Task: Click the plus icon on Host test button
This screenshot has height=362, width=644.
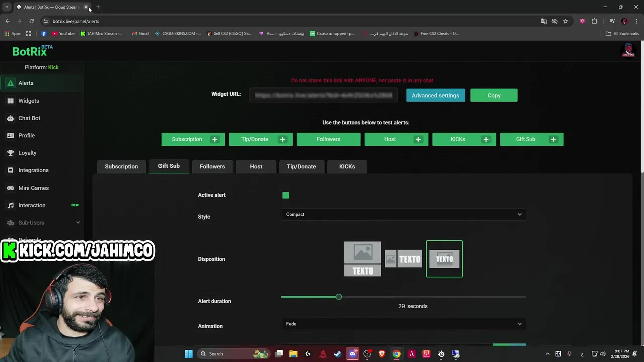Action: coord(418,139)
